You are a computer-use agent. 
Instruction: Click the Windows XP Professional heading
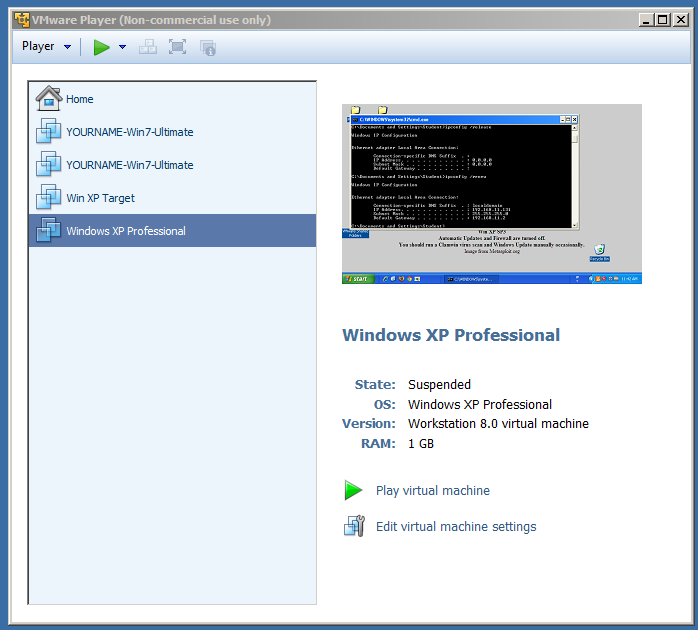click(x=450, y=335)
